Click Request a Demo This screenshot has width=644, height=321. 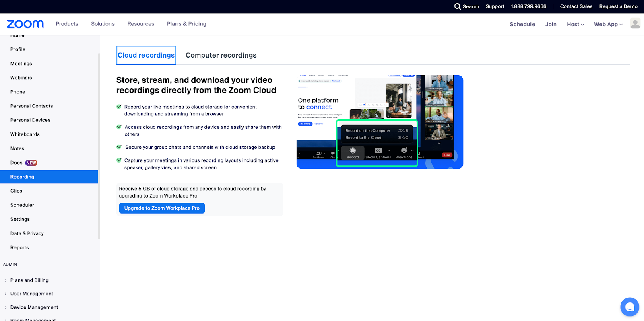(x=618, y=6)
